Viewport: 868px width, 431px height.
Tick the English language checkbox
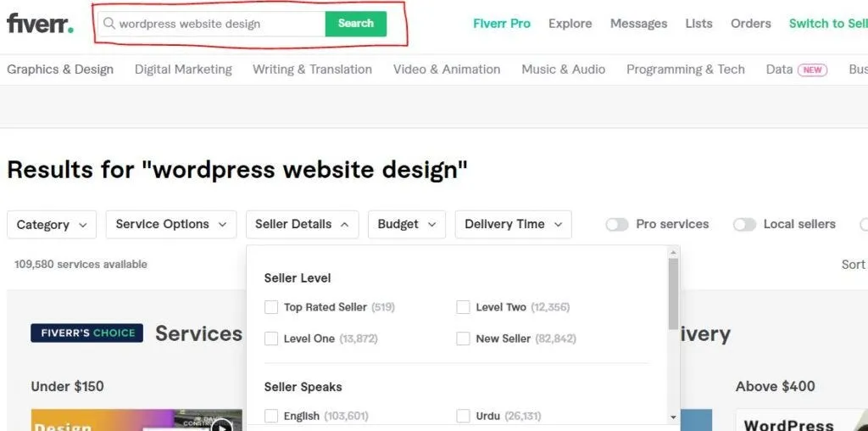(x=271, y=416)
